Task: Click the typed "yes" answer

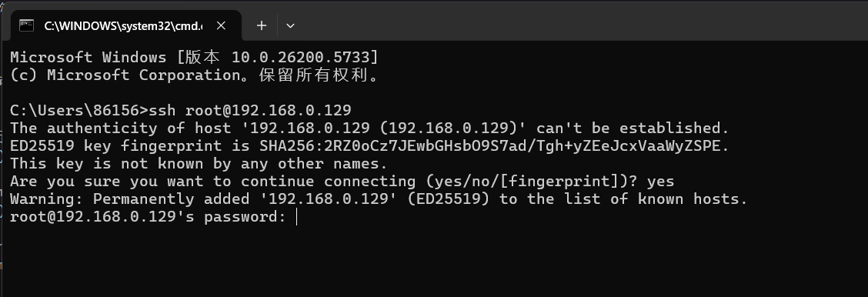Action: pos(660,182)
